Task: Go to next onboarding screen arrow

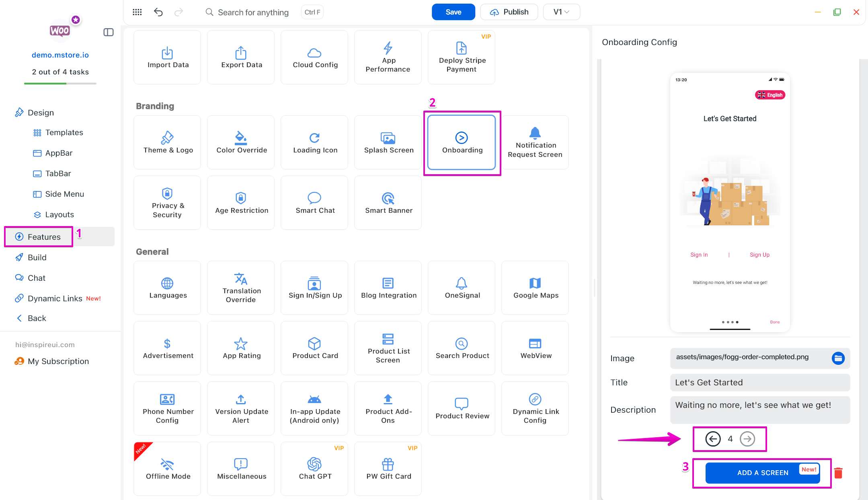Action: 747,439
